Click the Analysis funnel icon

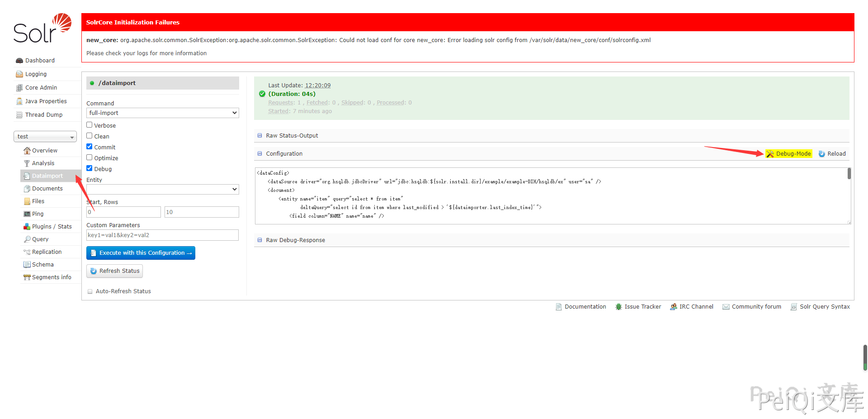point(27,163)
